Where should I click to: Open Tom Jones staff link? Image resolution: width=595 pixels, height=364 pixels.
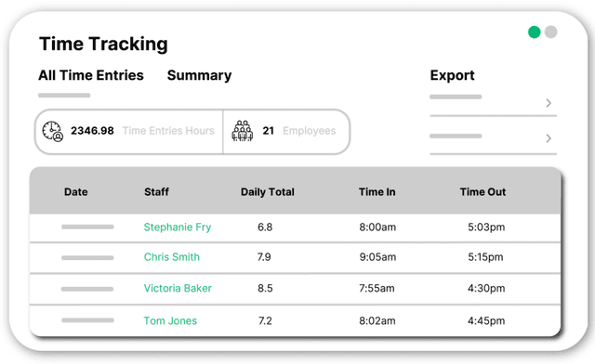coord(170,320)
